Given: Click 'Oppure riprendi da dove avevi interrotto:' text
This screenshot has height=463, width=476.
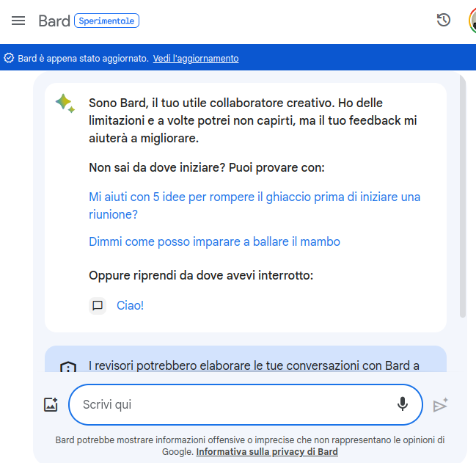Looking at the screenshot, I should tap(201, 276).
